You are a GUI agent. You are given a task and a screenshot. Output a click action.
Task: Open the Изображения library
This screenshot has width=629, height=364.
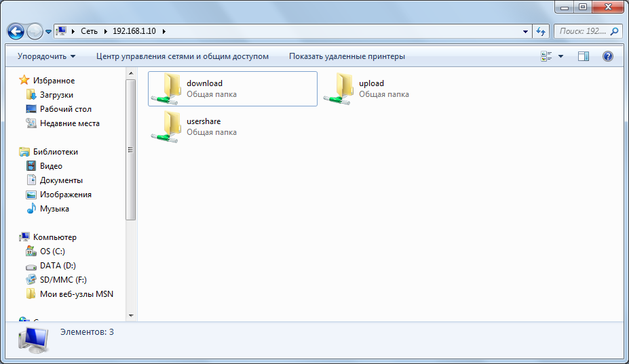pos(66,195)
